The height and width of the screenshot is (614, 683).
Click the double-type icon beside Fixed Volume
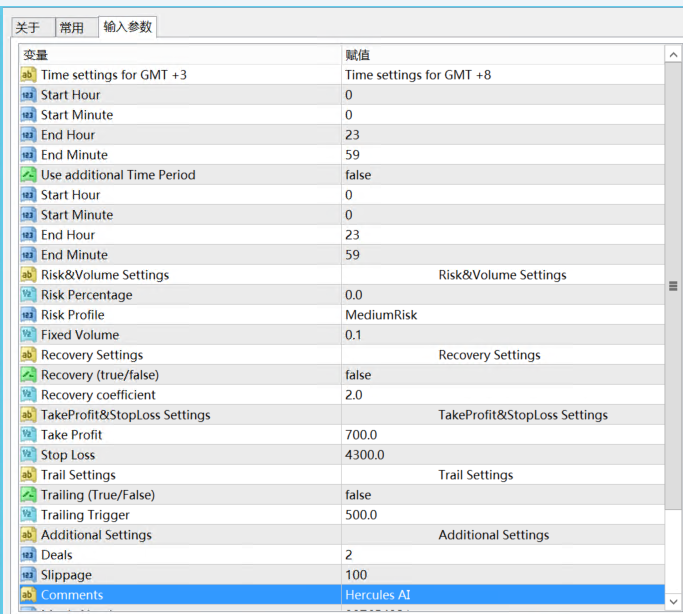point(28,335)
